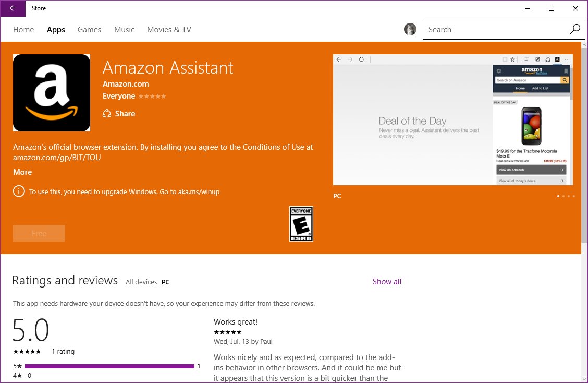Click the app star rating in header
This screenshot has width=588, height=383.
[x=152, y=97]
